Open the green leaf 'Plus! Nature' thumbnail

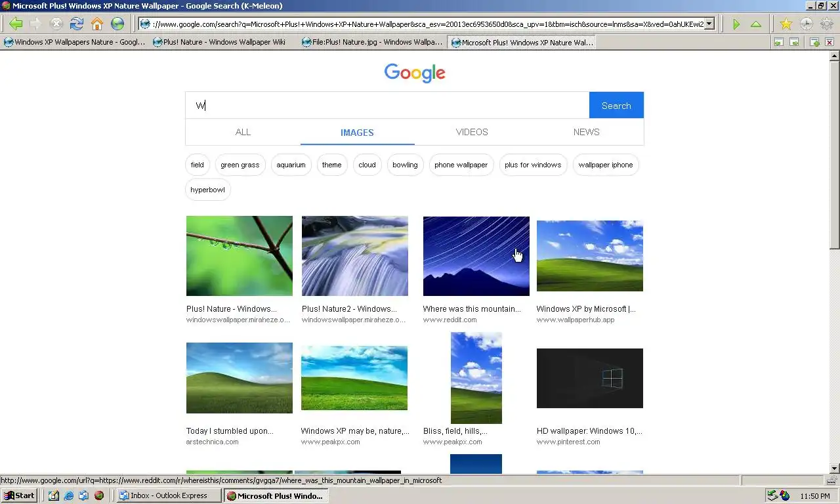tap(240, 256)
